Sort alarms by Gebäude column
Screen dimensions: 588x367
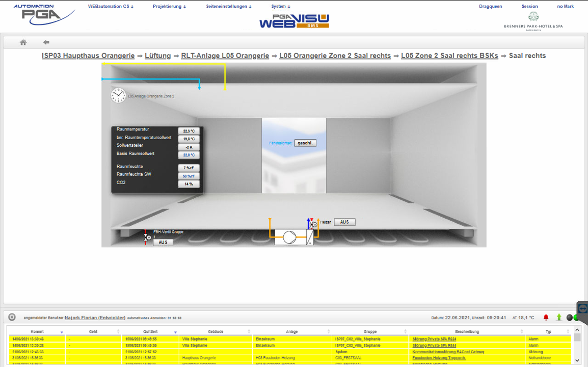click(x=216, y=331)
